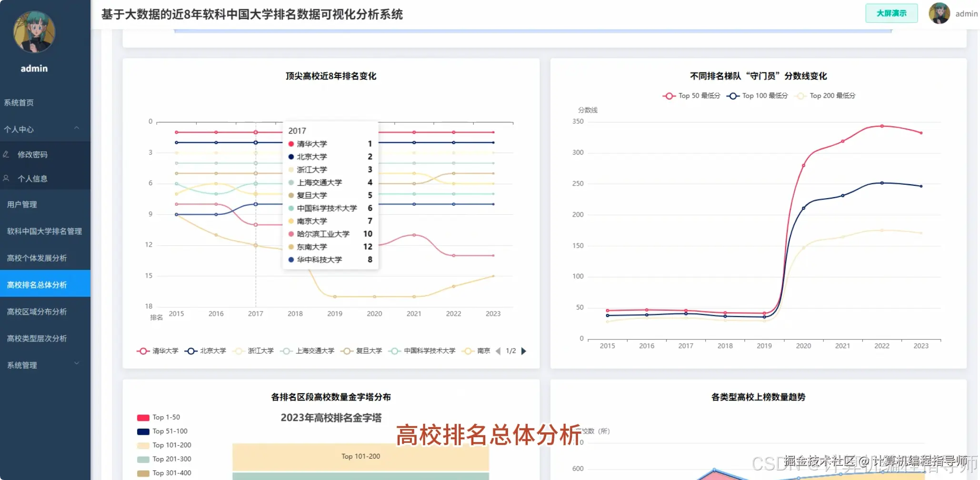Click the 复旦大学 legend marker
980x480 pixels.
(x=347, y=351)
